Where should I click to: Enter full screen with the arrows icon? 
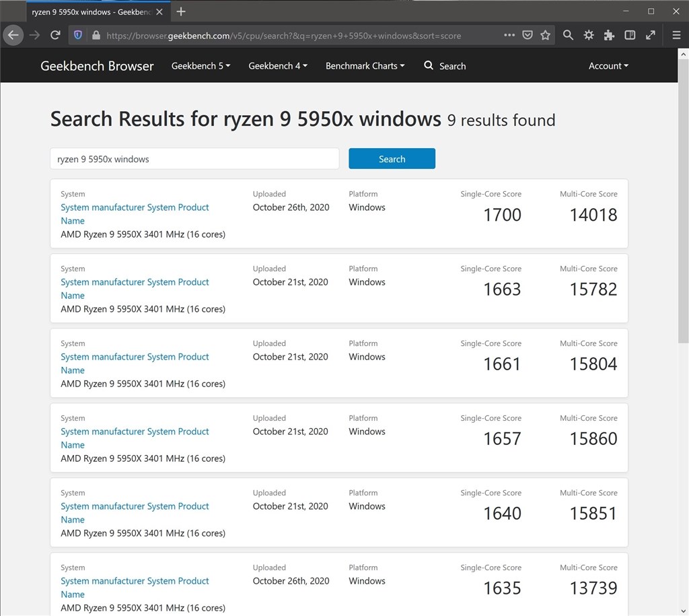pyautogui.click(x=651, y=35)
